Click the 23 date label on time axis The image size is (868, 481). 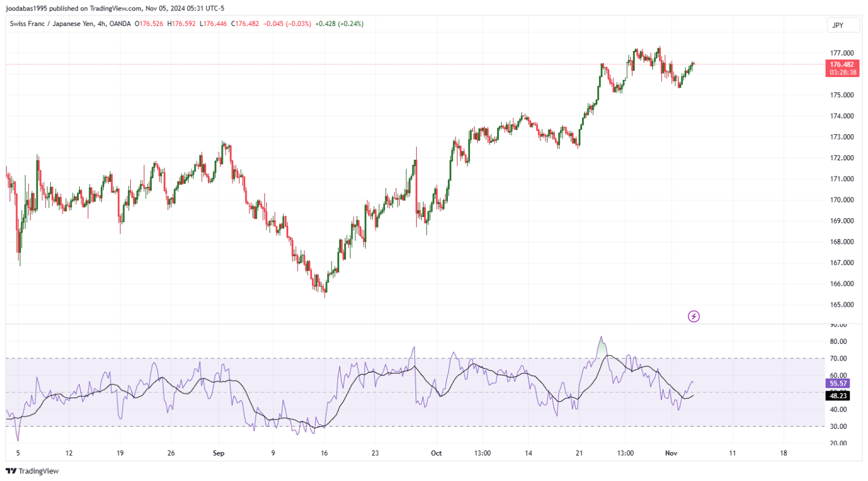[375, 453]
